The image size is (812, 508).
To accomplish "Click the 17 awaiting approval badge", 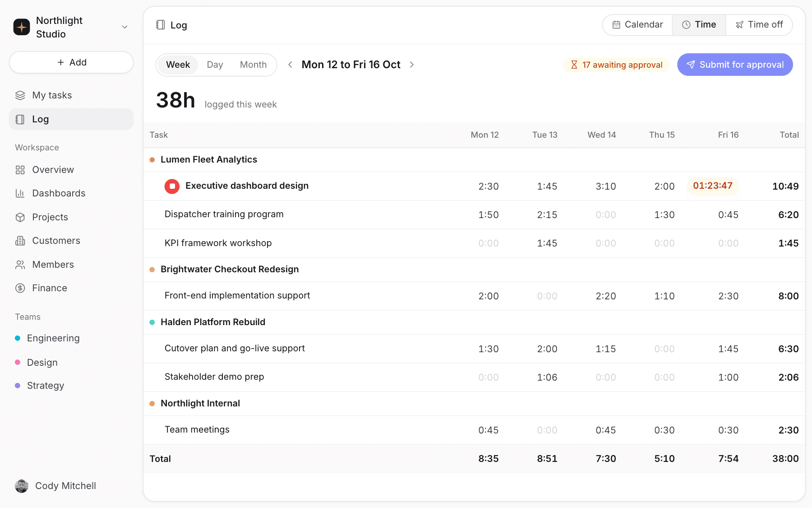I will 616,65.
